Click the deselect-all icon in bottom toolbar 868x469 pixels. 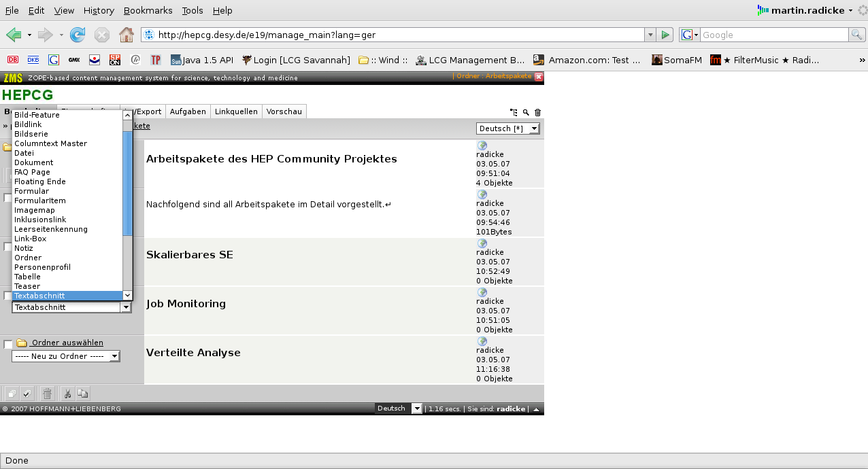point(12,393)
